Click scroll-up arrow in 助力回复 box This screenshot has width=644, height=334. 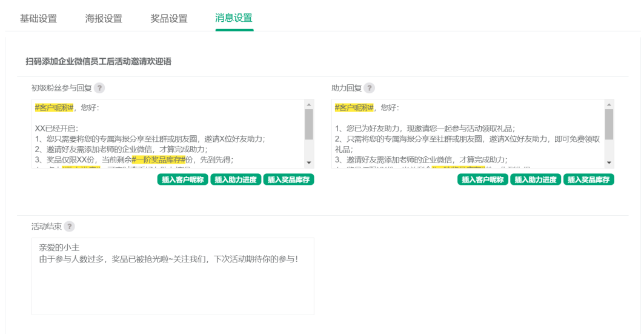tap(609, 104)
